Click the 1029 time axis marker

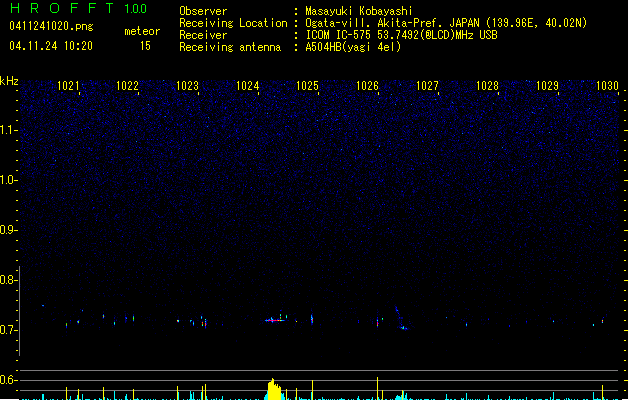[548, 86]
